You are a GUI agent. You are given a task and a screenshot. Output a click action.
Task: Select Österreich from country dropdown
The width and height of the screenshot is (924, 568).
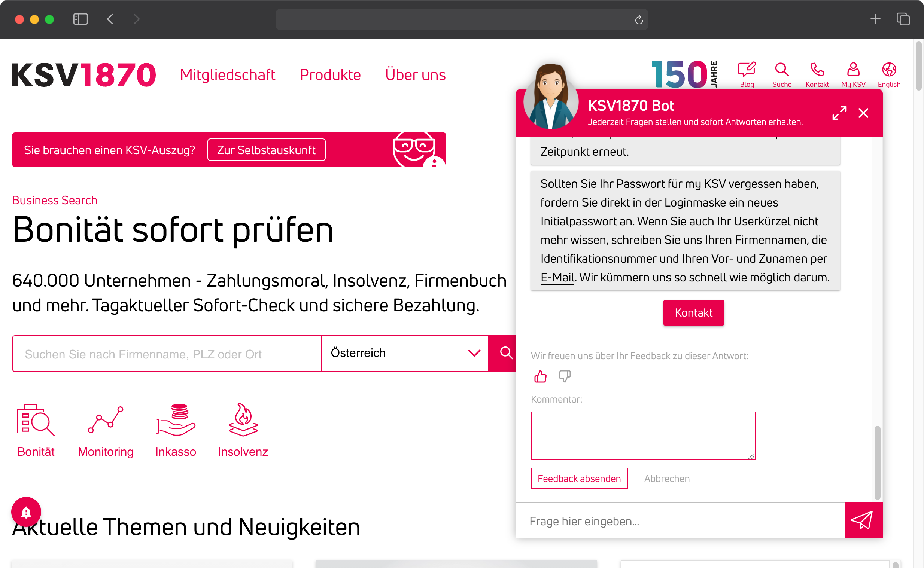pyautogui.click(x=405, y=352)
